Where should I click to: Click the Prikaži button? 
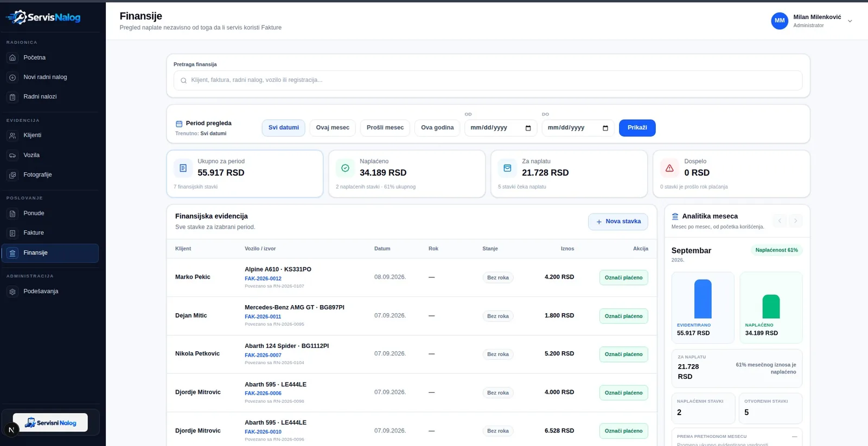637,128
